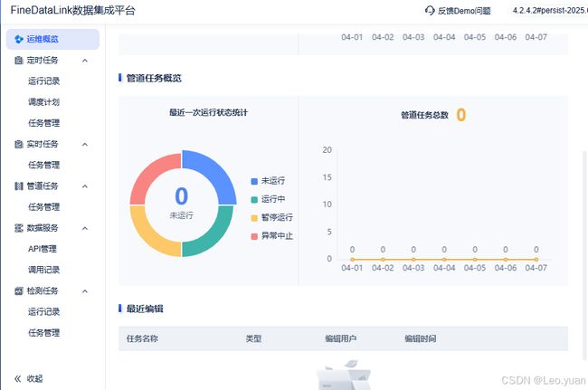Click the 管道任务概览 section heading
This screenshot has height=390, width=588.
click(x=154, y=78)
